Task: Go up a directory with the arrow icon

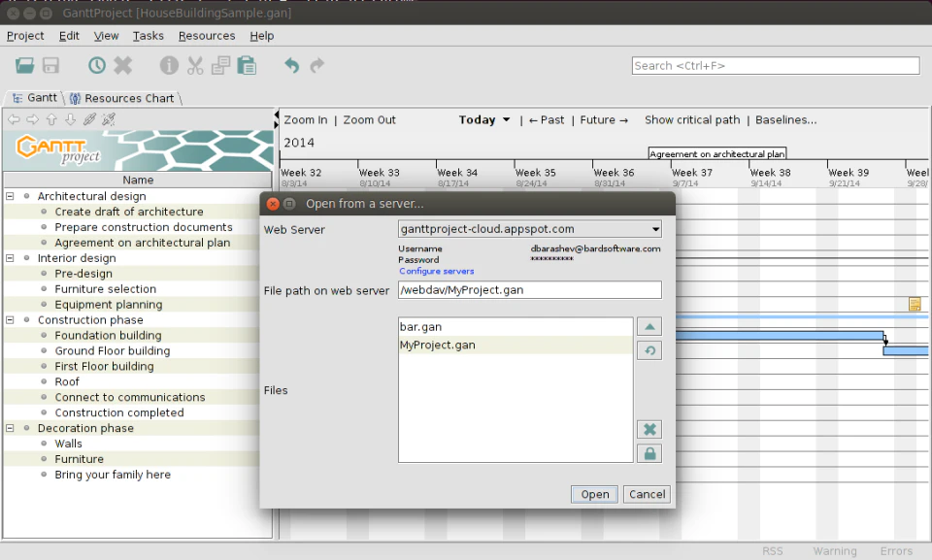Action: click(x=649, y=326)
